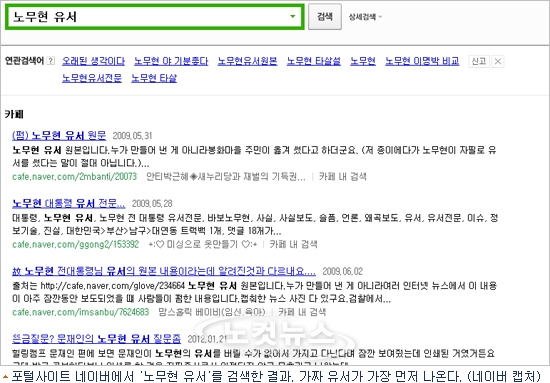The height and width of the screenshot is (383, 550).
Task: Click the date 2009.06.02 of third result
Action: click(342, 271)
